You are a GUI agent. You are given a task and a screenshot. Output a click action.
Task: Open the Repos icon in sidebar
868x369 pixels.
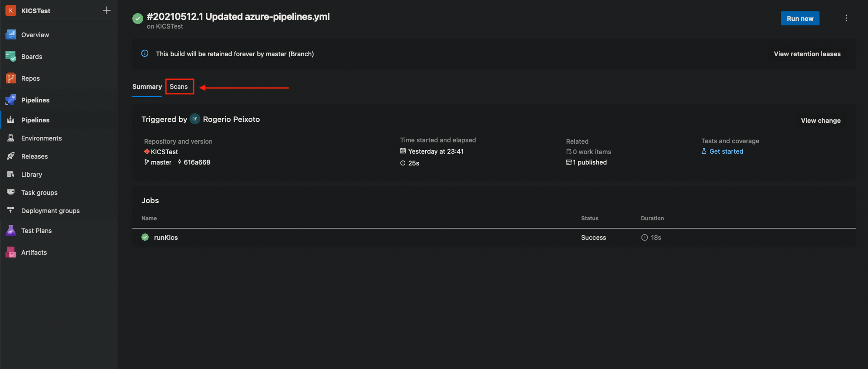point(11,78)
